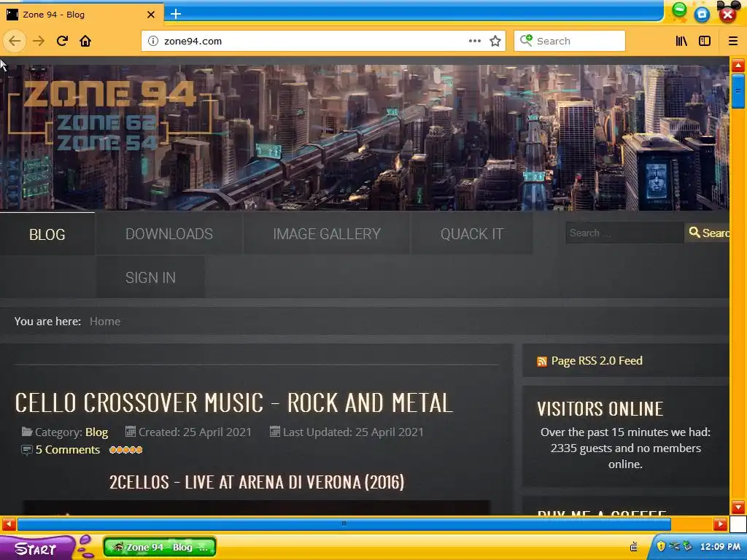Click the RSS feed orange icon

tap(542, 362)
